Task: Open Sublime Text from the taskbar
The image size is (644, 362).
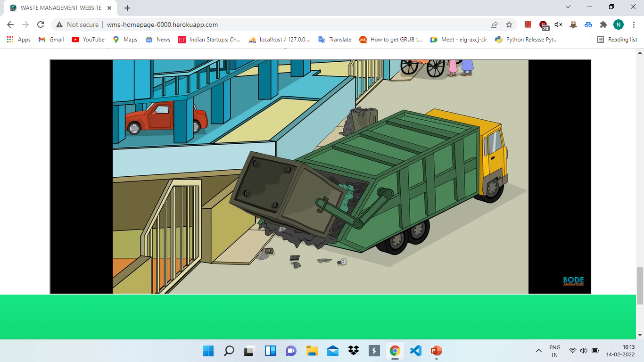Action: [374, 351]
